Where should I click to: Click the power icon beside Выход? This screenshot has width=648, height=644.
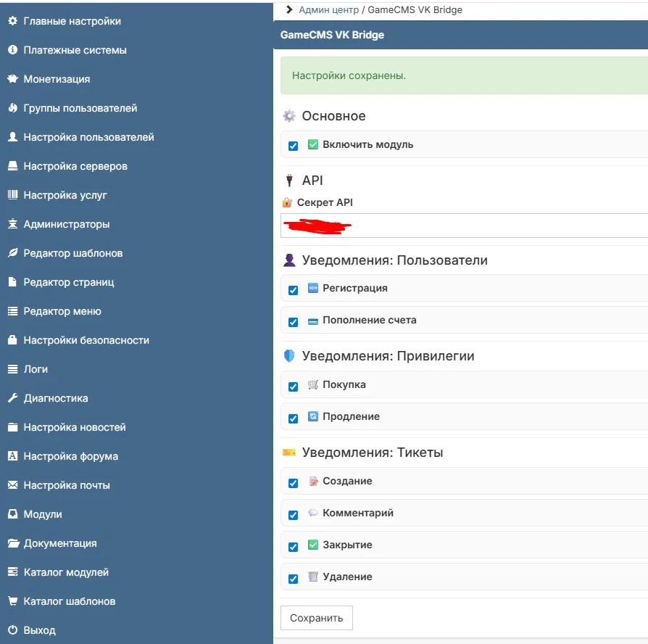[x=13, y=630]
